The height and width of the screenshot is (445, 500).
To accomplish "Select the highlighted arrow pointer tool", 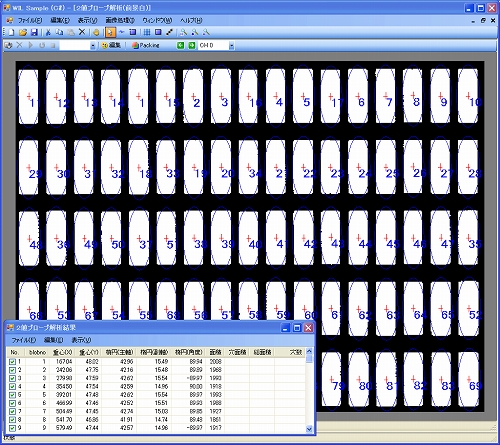I will pyautogui.click(x=110, y=32).
